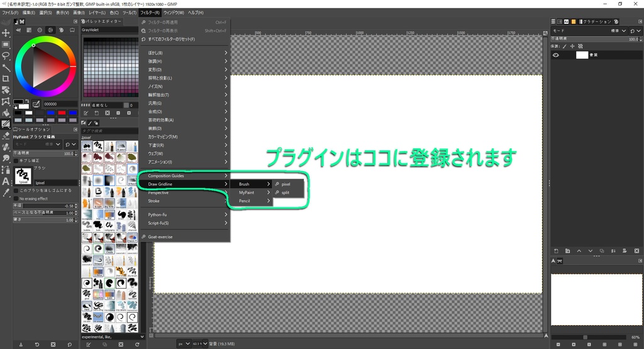Open the tool options mode dropdown
The width and height of the screenshot is (644, 349).
[x=38, y=145]
